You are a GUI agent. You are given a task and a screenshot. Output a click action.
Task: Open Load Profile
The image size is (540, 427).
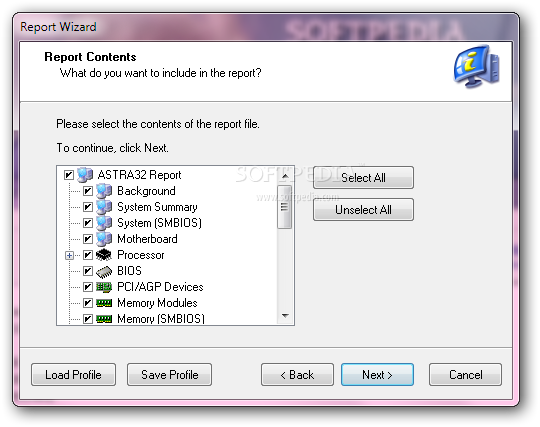73,375
